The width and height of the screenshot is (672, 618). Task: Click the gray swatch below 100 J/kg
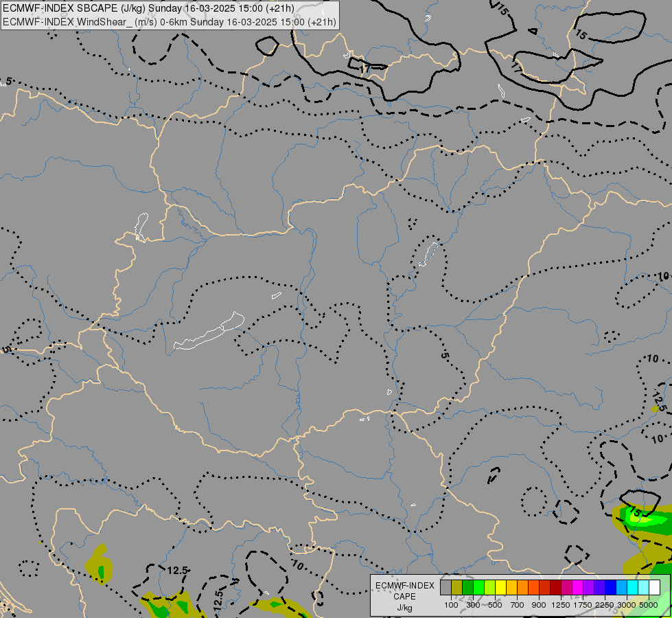point(445,588)
